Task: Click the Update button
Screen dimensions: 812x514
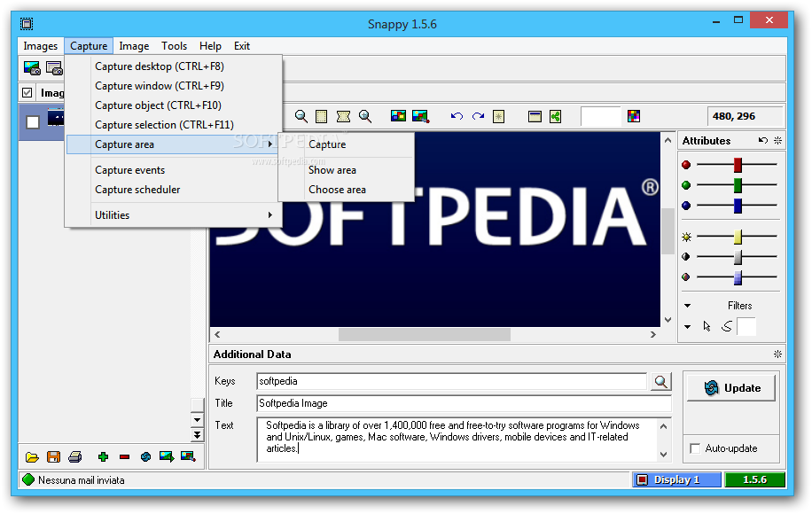Action: pyautogui.click(x=730, y=387)
